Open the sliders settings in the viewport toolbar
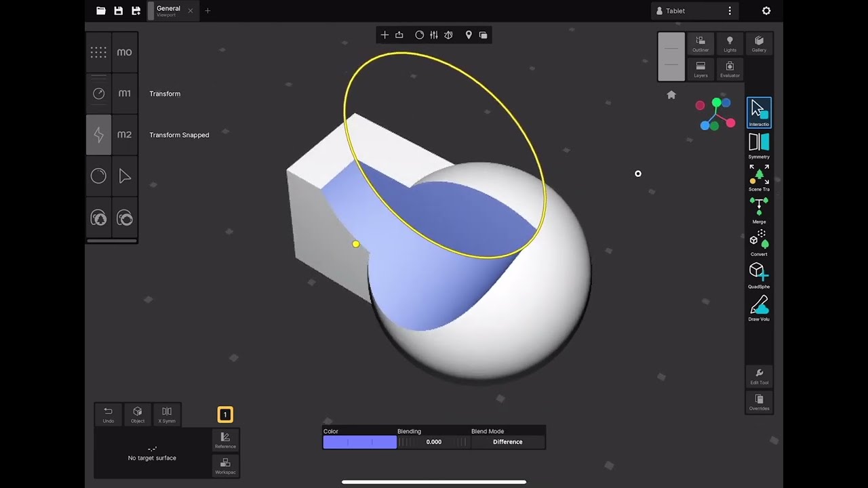The width and height of the screenshot is (868, 488). tap(434, 35)
